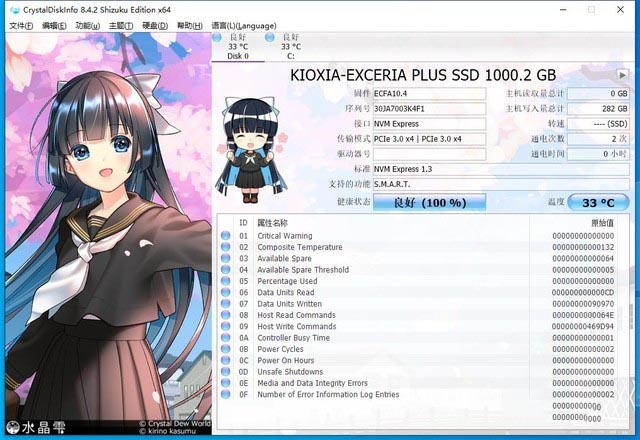
Task: Click the 属性名称 column header
Action: (272, 223)
